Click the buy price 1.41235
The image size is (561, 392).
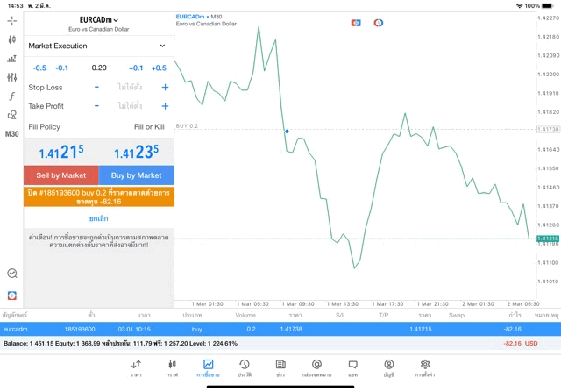137,152
